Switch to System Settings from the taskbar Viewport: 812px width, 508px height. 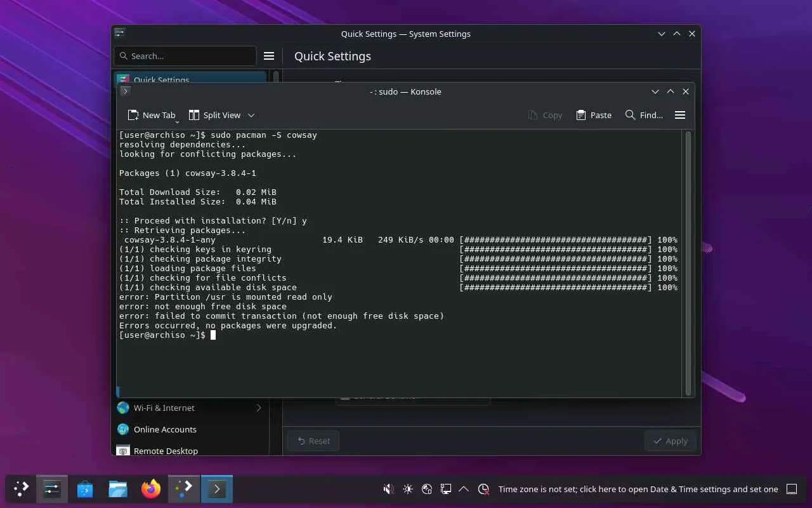(x=52, y=489)
